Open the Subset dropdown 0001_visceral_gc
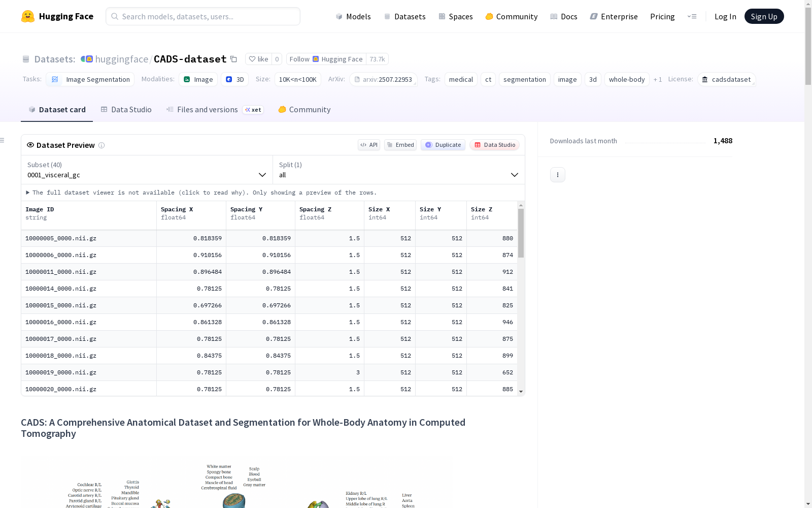812x508 pixels. point(147,170)
